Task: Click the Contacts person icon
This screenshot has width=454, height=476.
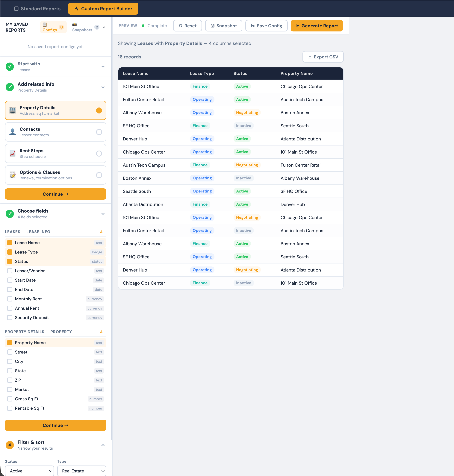Action: click(x=12, y=132)
